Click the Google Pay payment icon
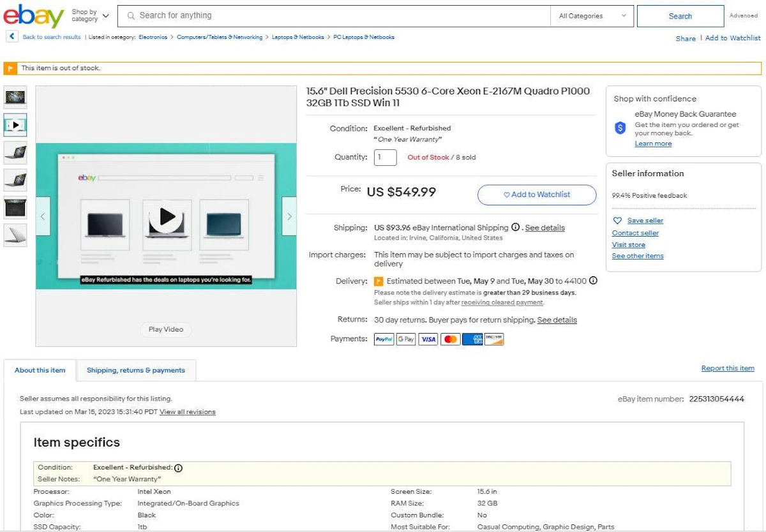 tap(406, 339)
